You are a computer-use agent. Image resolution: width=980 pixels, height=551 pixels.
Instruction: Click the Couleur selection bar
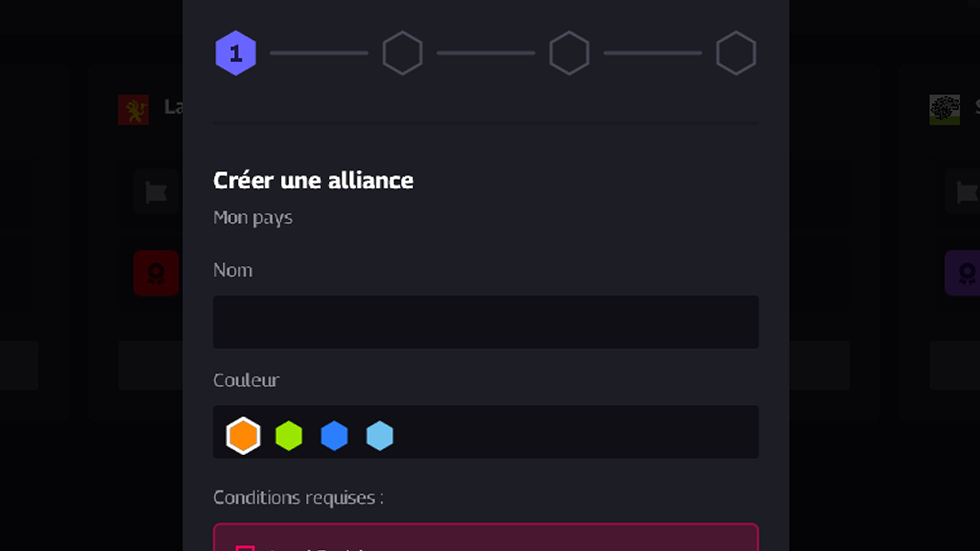485,432
